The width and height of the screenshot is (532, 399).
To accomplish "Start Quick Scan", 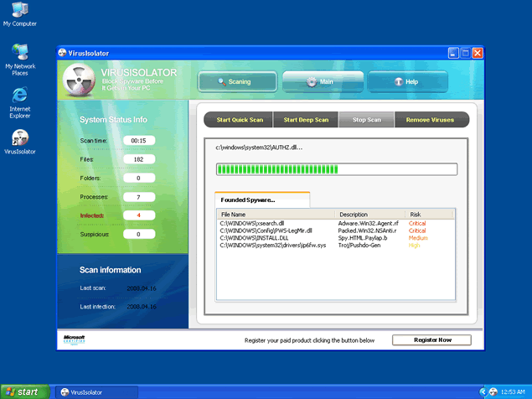I will pos(240,120).
